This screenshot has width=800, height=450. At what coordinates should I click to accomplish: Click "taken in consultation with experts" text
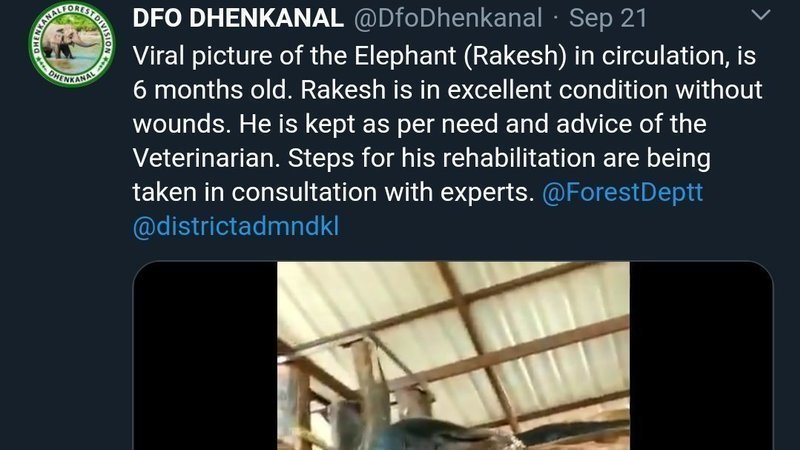(333, 192)
